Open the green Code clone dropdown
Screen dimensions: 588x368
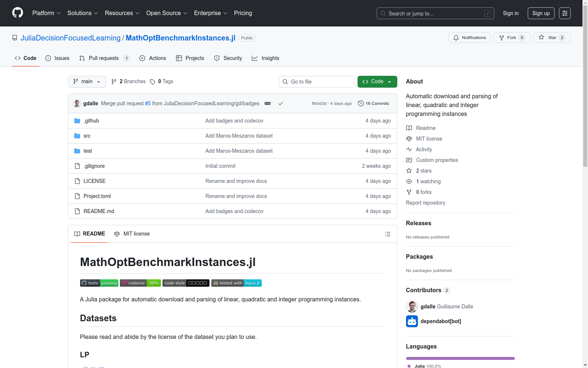377,82
